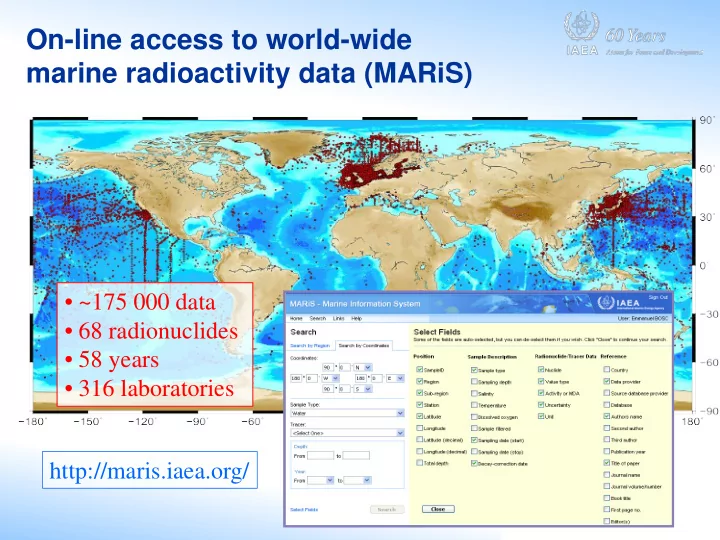The image size is (720, 540).
Task: Open the south latitude S dropdown
Action: tap(362, 389)
